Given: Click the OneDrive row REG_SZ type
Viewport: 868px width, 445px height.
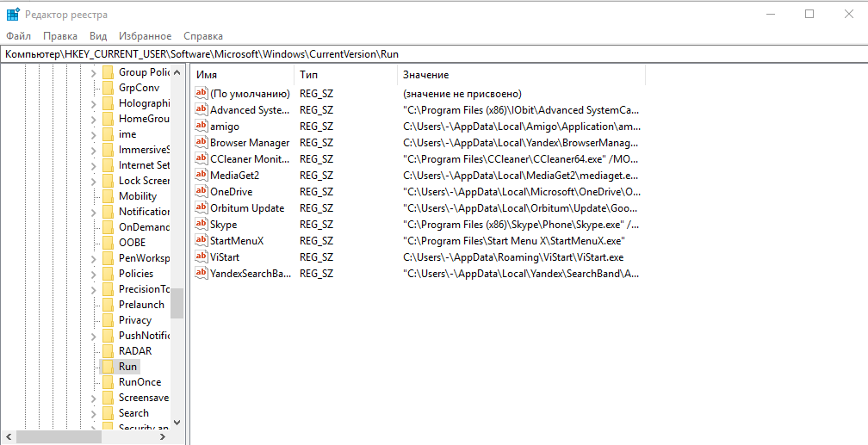Looking at the screenshot, I should (316, 191).
